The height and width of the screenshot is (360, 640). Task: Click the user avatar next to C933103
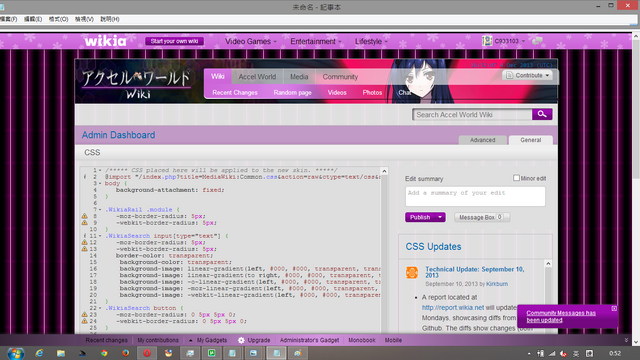pos(487,41)
